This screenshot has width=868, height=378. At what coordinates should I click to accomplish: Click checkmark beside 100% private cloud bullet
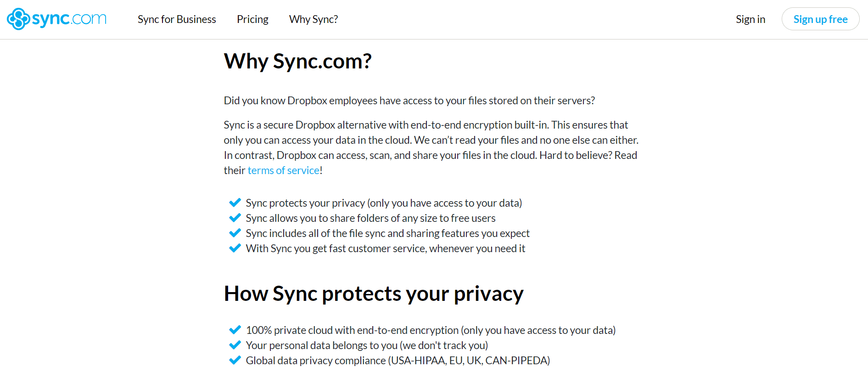[235, 330]
